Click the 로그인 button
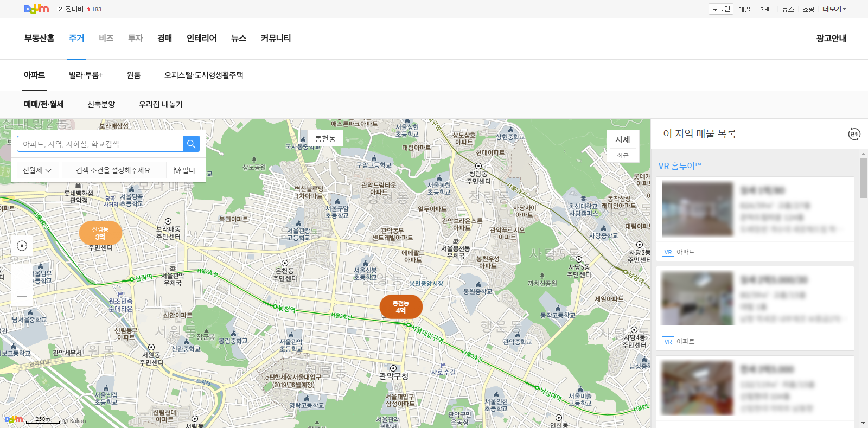 (721, 9)
